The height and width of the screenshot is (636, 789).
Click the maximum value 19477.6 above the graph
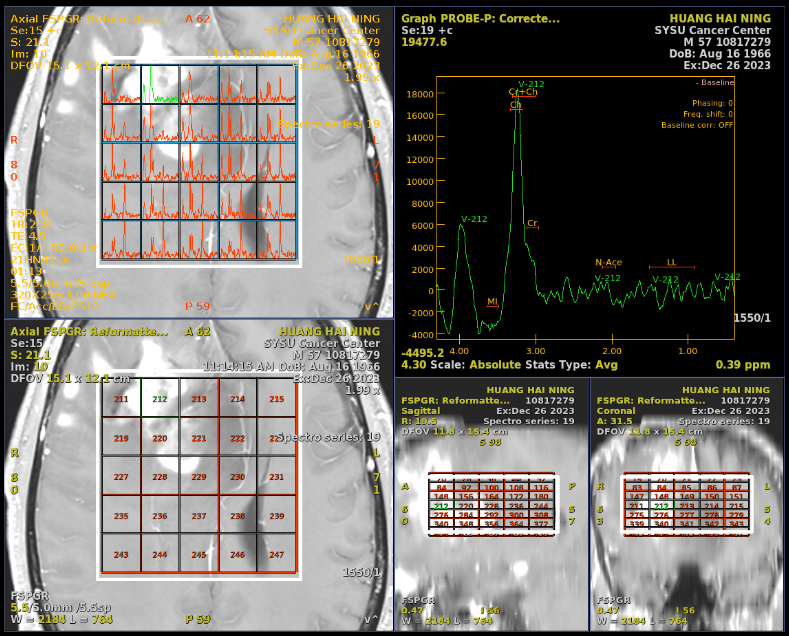click(424, 42)
